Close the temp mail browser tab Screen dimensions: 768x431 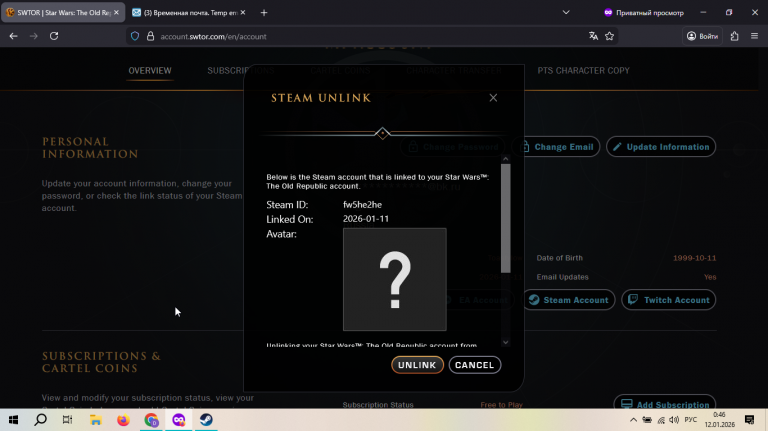243,13
